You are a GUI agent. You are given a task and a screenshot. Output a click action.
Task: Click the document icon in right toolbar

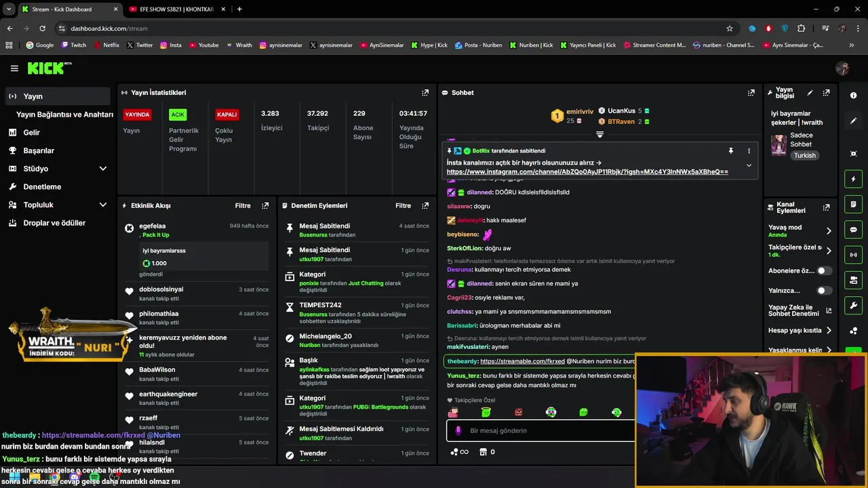(853, 204)
